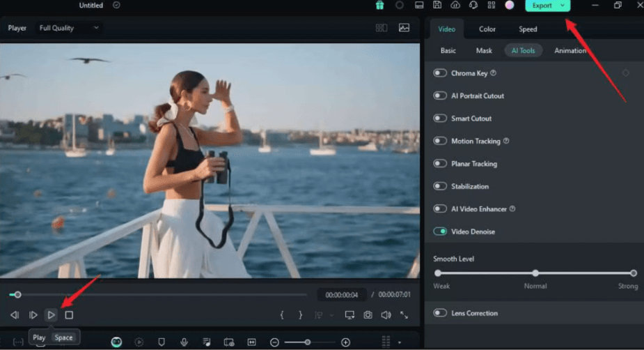Set the mark out point with right brace icon
Image resolution: width=644 pixels, height=350 pixels.
(x=300, y=315)
